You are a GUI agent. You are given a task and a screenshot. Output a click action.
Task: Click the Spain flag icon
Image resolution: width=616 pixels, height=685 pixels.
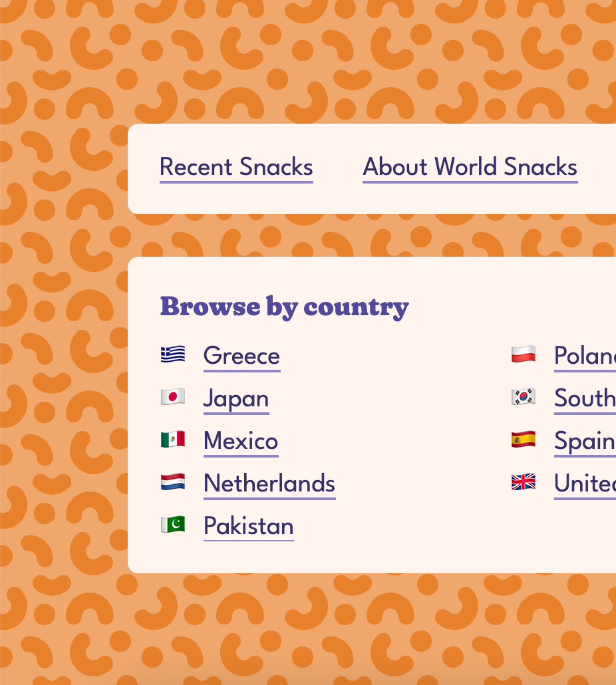click(524, 440)
